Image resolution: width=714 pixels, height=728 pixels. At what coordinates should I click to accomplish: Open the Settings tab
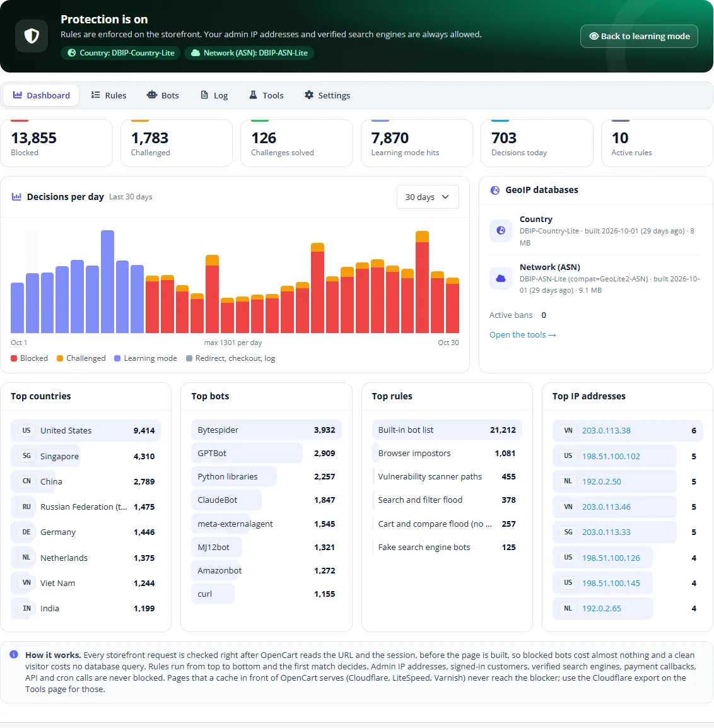coord(327,95)
